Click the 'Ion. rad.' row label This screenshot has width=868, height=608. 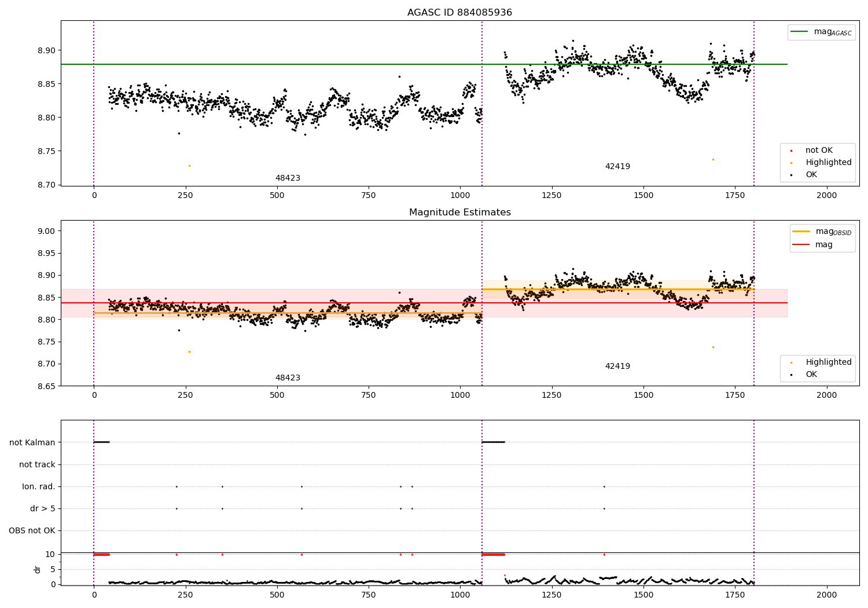point(39,486)
